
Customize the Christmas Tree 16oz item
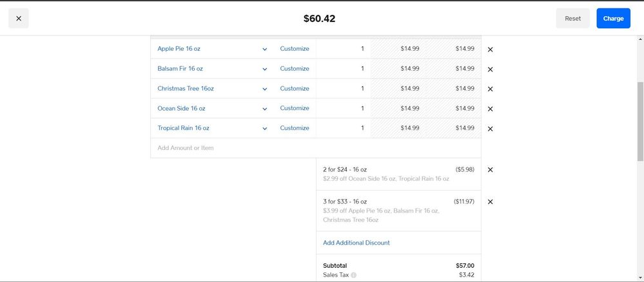[295, 88]
